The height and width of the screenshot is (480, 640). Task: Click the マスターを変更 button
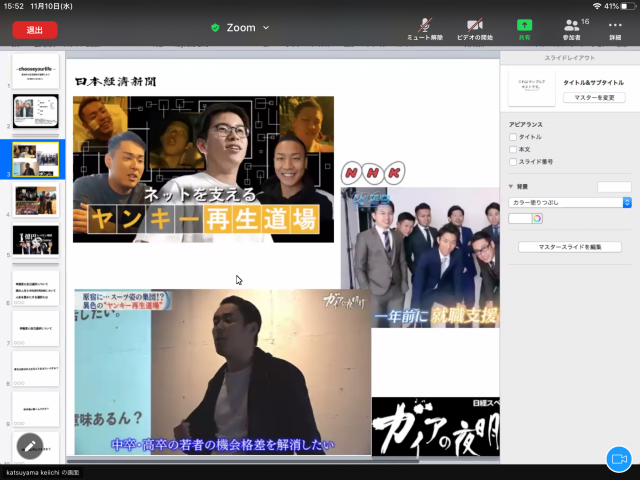click(x=594, y=98)
